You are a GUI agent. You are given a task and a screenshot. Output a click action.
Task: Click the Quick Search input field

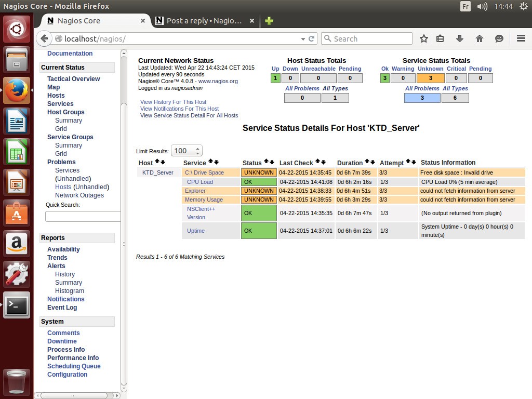[x=83, y=216]
